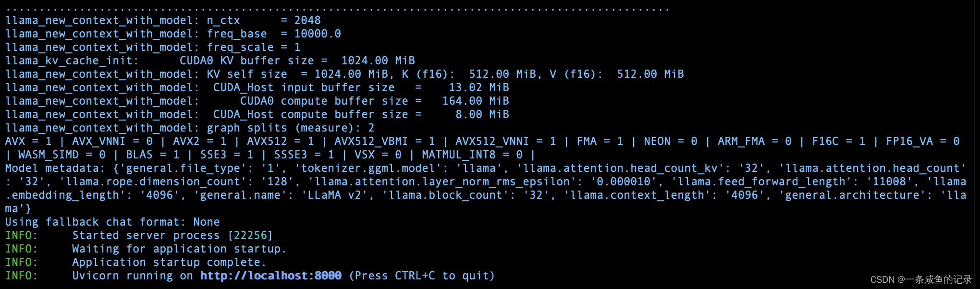
Task: Click the 'MATMUL_INT8 = 0' flag
Action: click(472, 155)
